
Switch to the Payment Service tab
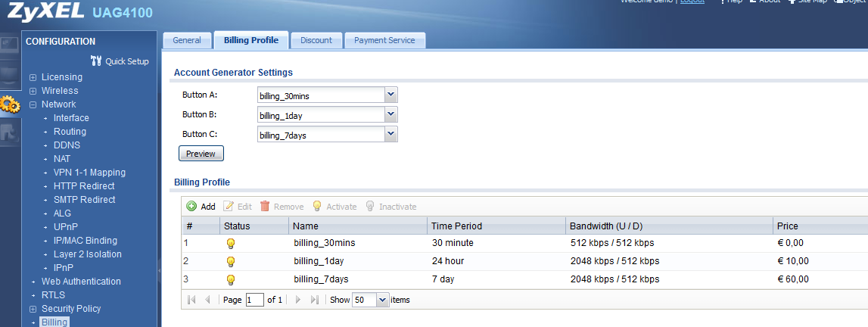[x=384, y=40]
